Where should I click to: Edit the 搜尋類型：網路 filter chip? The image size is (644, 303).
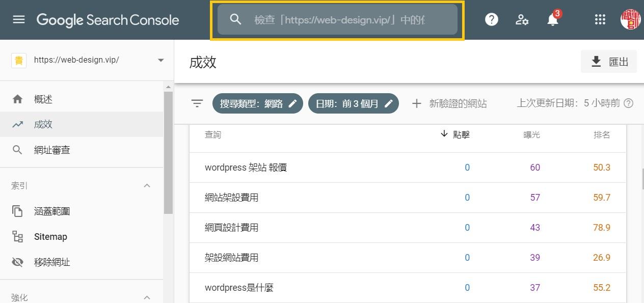258,103
